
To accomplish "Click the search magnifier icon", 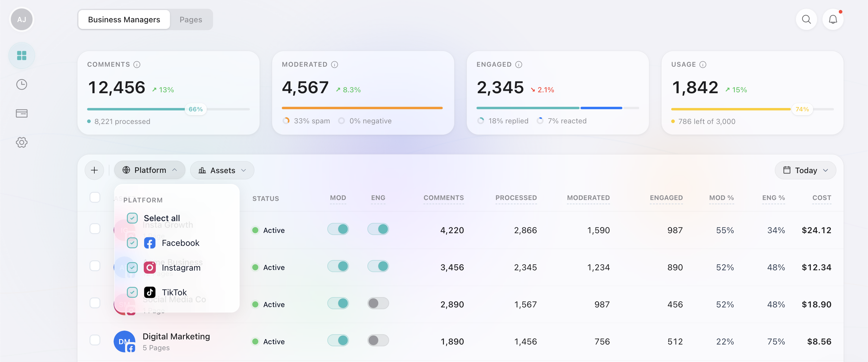I will click(806, 19).
